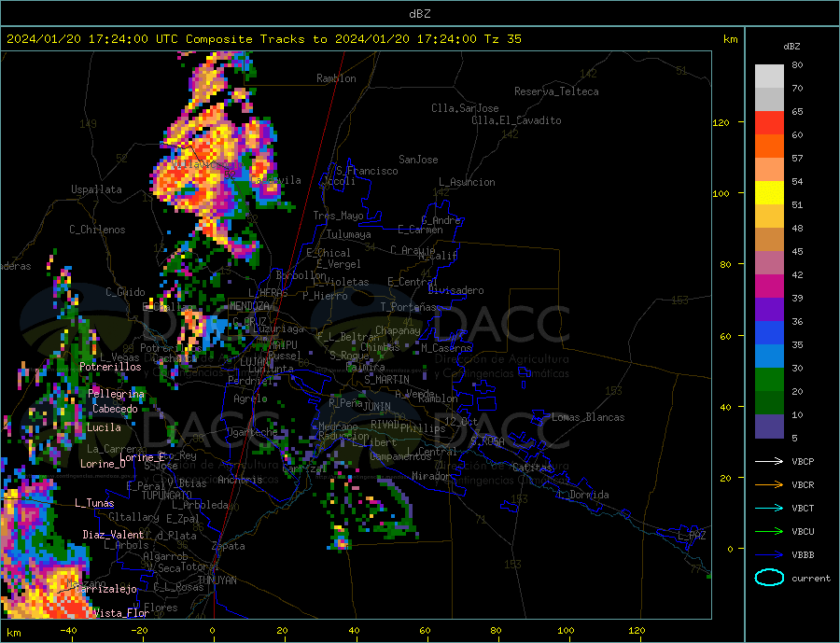Pick the dark orange 57–60 dBZ swatch
Screen dimensions: 840x643
tap(769, 147)
